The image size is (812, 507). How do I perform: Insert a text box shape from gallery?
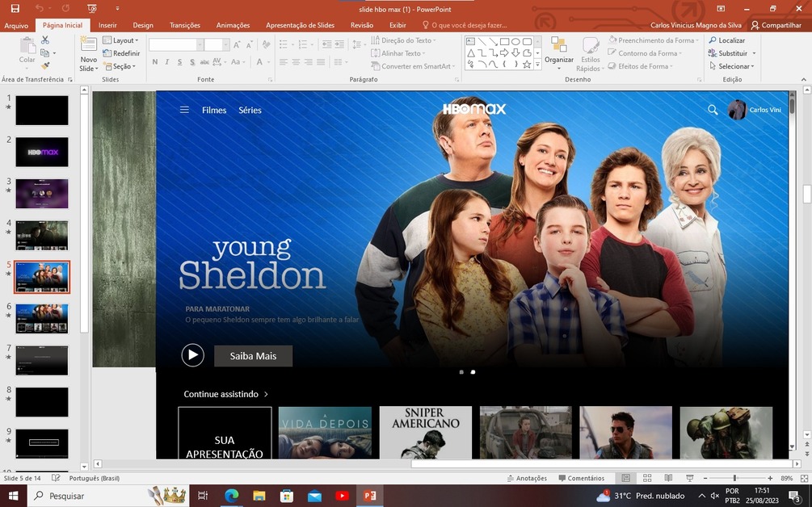coord(470,41)
